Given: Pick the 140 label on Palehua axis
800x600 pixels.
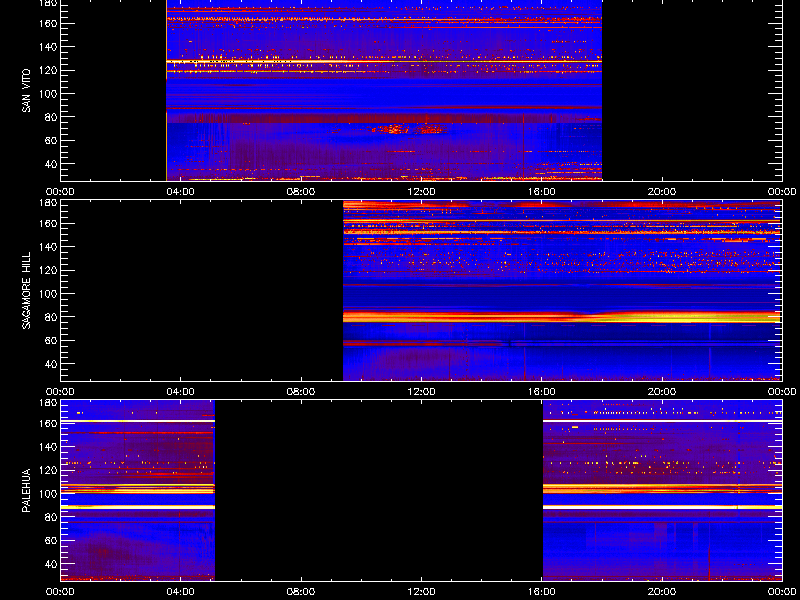Looking at the screenshot, I should tap(49, 447).
